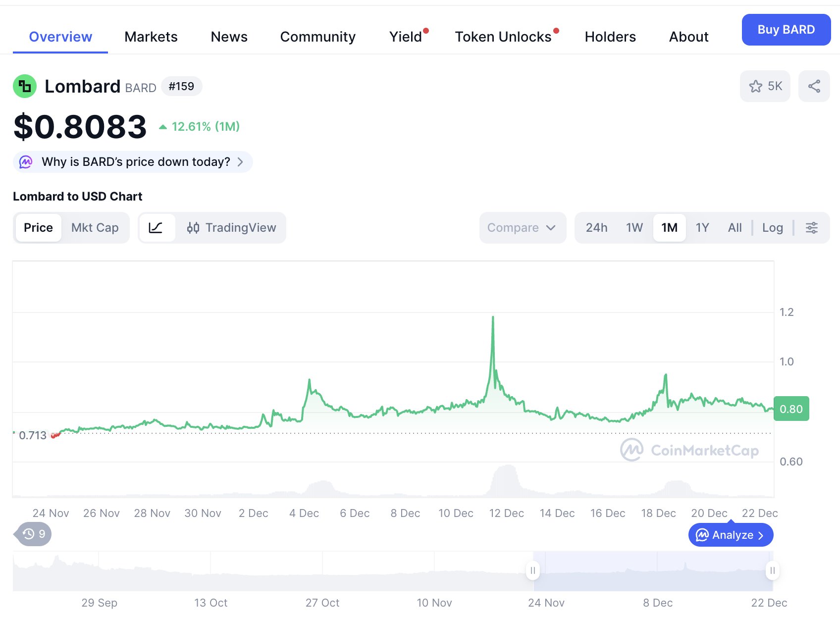This screenshot has height=617, width=840.
Task: Open the Compare dropdown
Action: 522,228
